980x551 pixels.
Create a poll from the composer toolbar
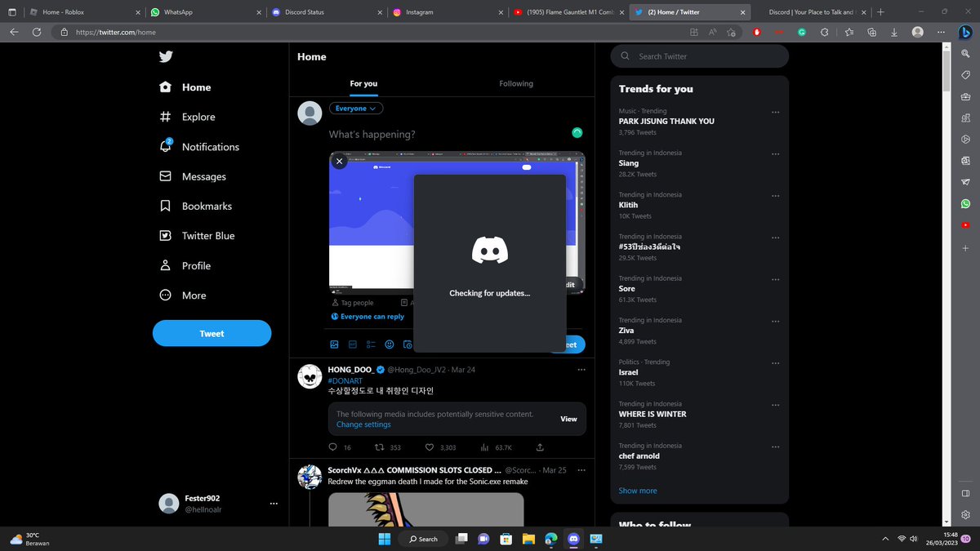371,344
